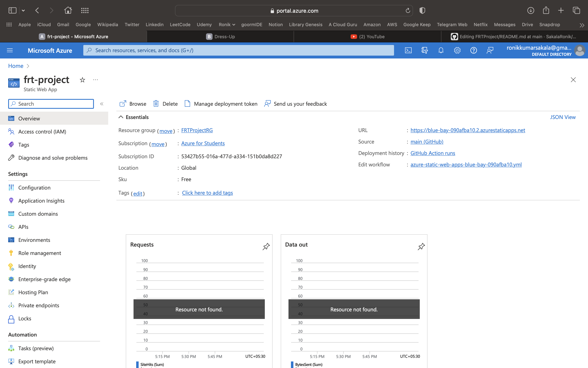The image size is (588, 368).
Task: Switch to the YouTube tab
Action: [367, 37]
